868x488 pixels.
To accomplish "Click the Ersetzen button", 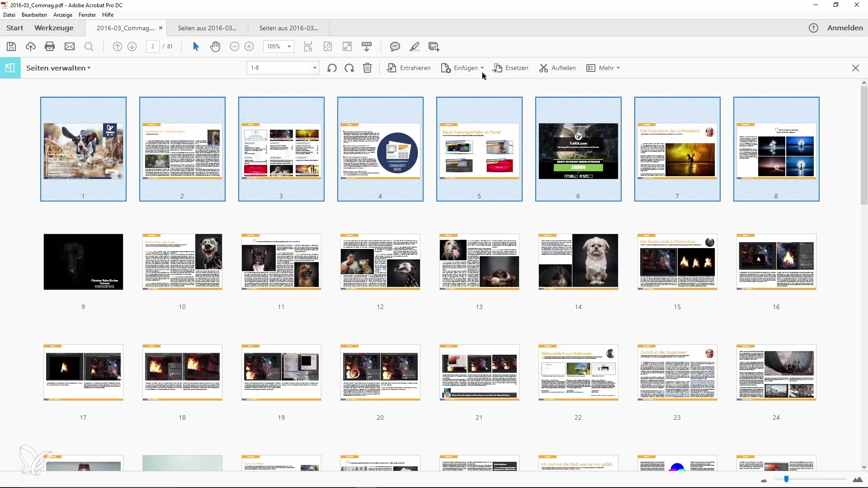I will (510, 68).
